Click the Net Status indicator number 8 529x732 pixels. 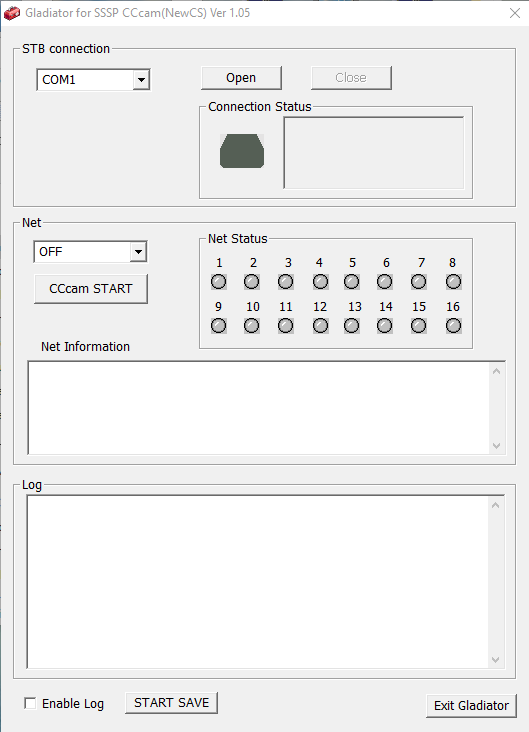pos(453,282)
